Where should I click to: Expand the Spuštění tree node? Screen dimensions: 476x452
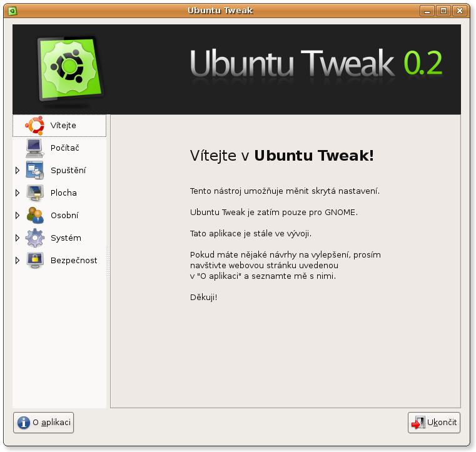pyautogui.click(x=18, y=171)
